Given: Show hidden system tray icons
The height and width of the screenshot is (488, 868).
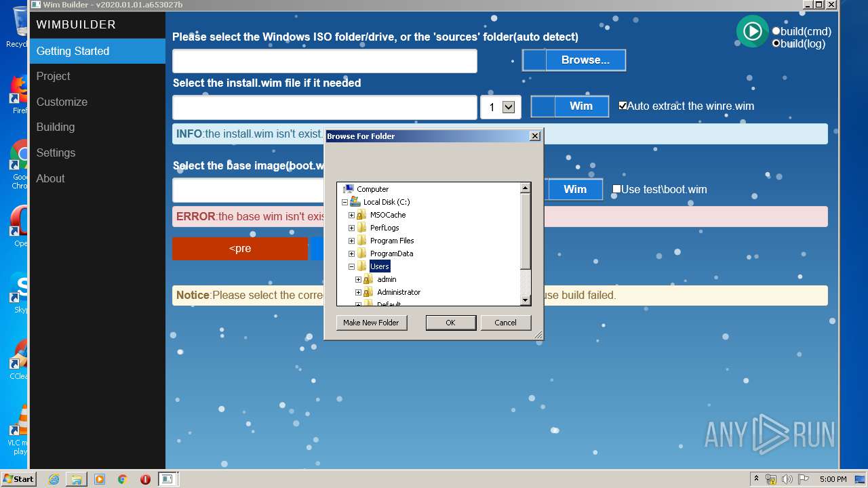Looking at the screenshot, I should (756, 479).
